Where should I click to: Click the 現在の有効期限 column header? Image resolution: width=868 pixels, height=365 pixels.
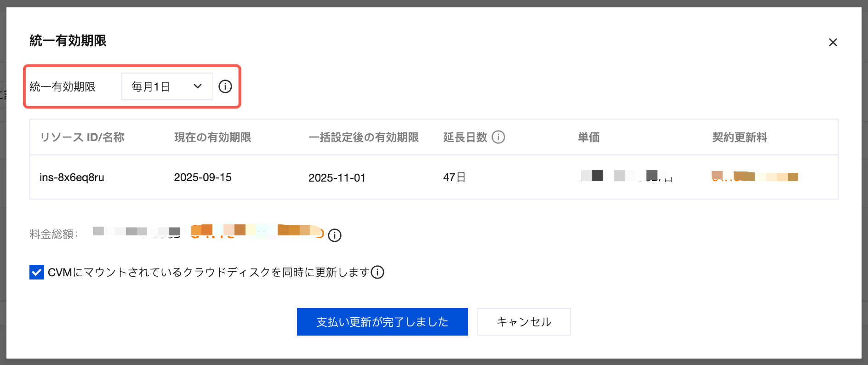click(x=212, y=137)
